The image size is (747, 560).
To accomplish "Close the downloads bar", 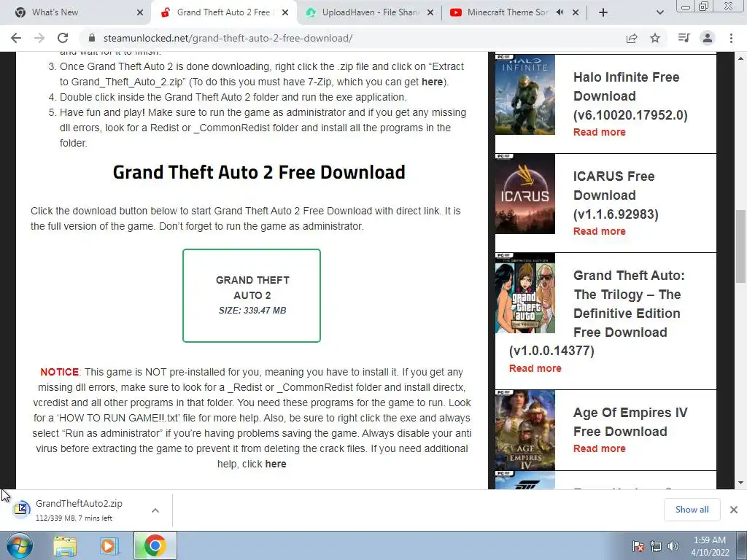I will (x=734, y=510).
